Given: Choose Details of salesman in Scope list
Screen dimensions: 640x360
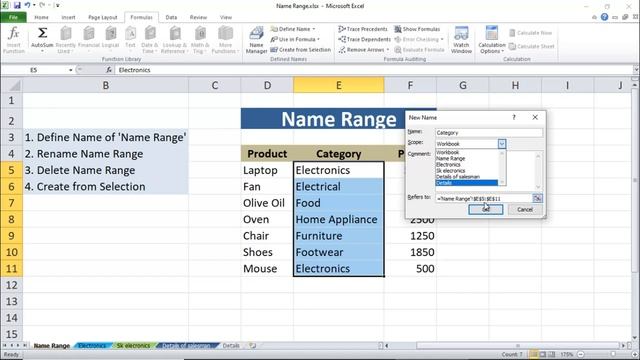Looking at the screenshot, I should [467, 177].
